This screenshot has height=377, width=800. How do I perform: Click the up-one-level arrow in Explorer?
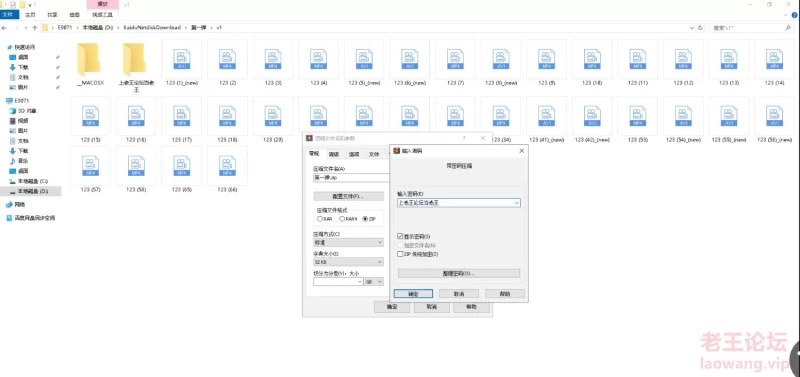coord(35,28)
